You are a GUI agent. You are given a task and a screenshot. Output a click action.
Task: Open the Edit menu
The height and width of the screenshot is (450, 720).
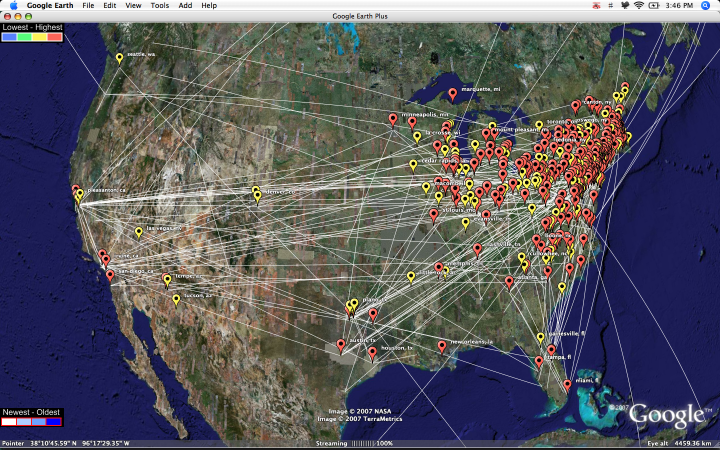pos(110,6)
